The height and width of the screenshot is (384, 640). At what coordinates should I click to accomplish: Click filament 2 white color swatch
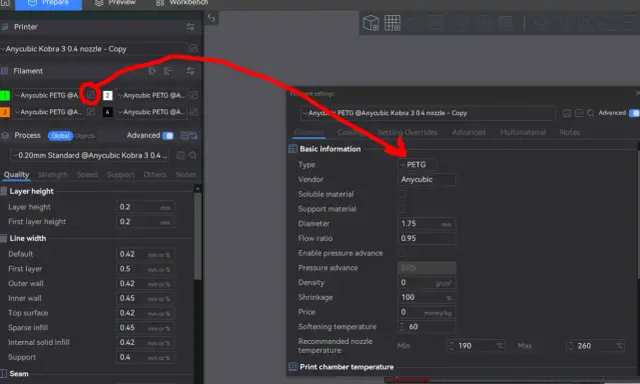107,95
